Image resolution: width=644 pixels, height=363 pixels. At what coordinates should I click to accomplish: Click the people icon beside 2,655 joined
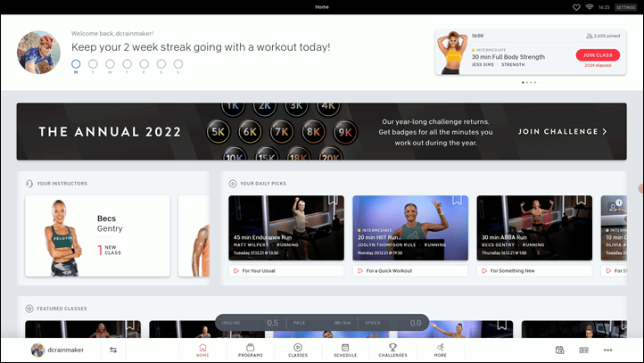click(x=589, y=36)
